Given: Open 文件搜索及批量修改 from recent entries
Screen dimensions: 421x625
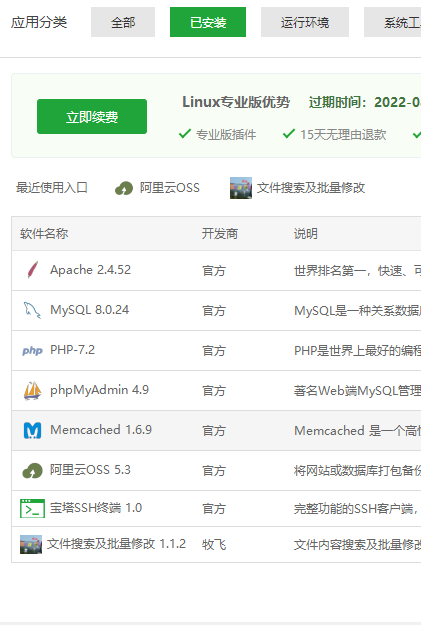Looking at the screenshot, I should click(311, 188).
